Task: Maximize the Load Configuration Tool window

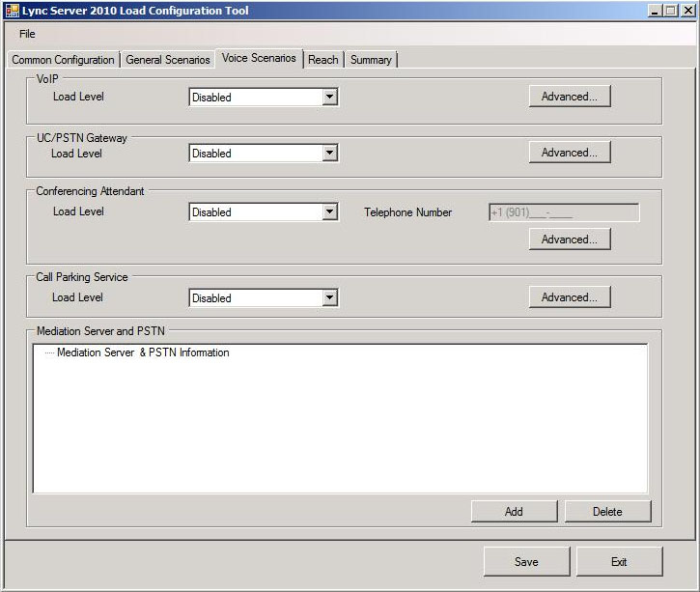Action: click(670, 11)
